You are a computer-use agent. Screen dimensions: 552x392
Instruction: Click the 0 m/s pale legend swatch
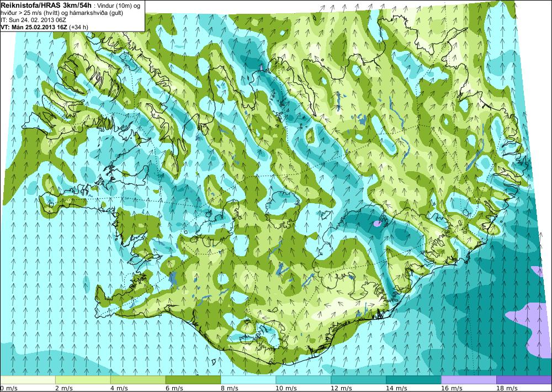click(x=28, y=380)
